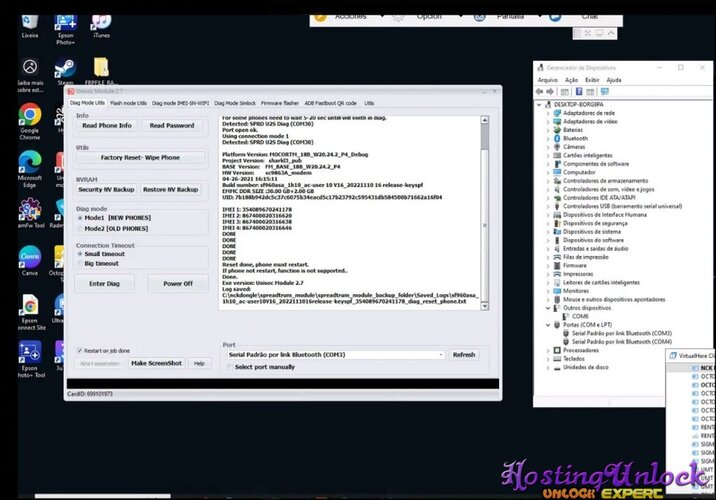Select the Câmeras device category
716x500 pixels.
[574, 147]
